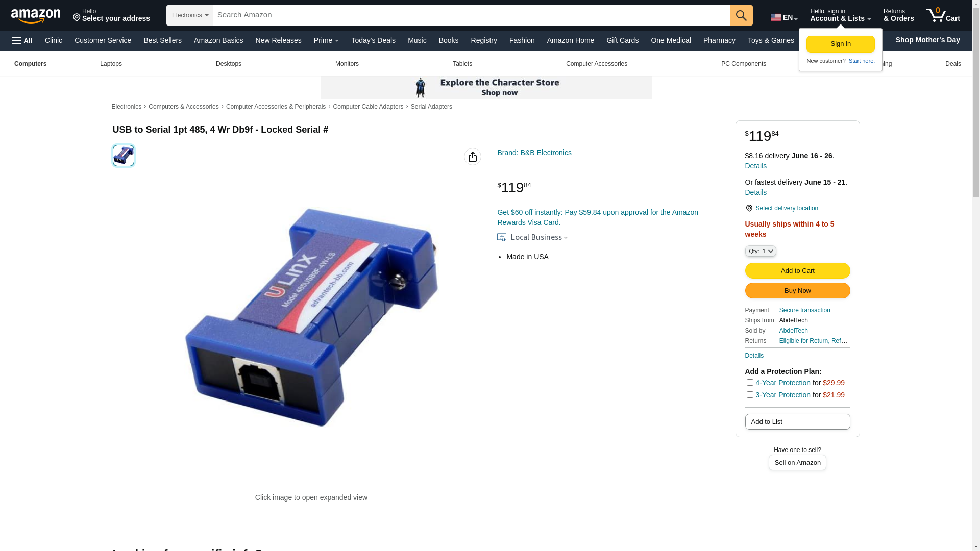This screenshot has width=980, height=551.
Task: Click the share icon above product image
Action: [x=473, y=157]
